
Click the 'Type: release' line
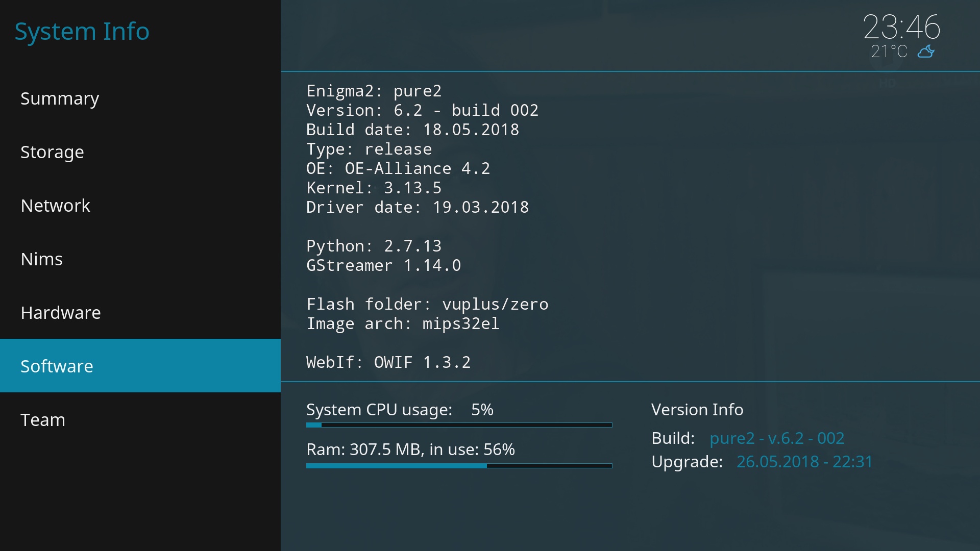[x=369, y=149]
